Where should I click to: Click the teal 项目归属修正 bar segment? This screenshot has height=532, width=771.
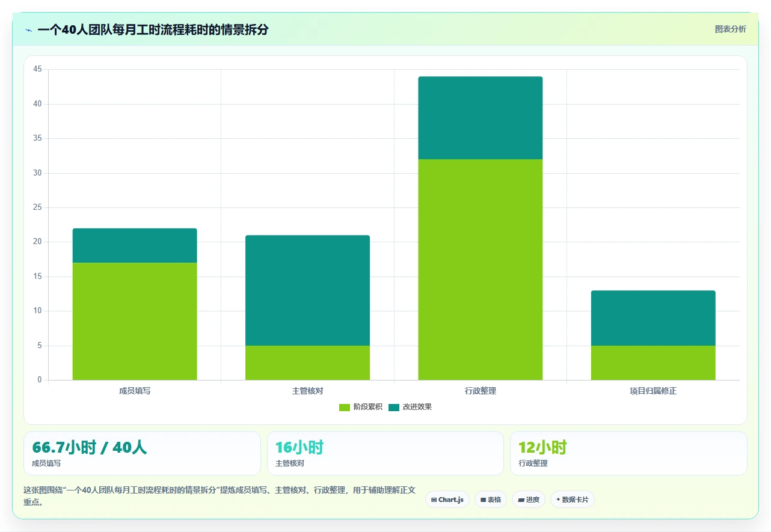(653, 318)
